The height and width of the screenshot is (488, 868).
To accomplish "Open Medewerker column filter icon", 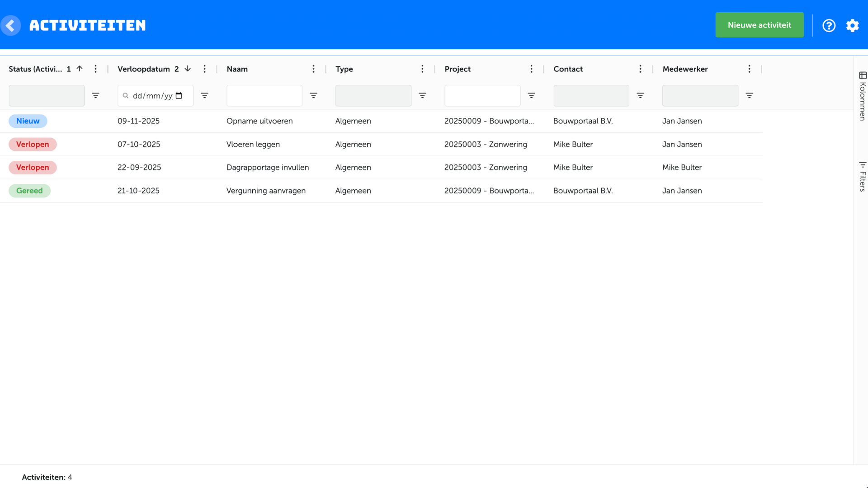I will click(749, 95).
